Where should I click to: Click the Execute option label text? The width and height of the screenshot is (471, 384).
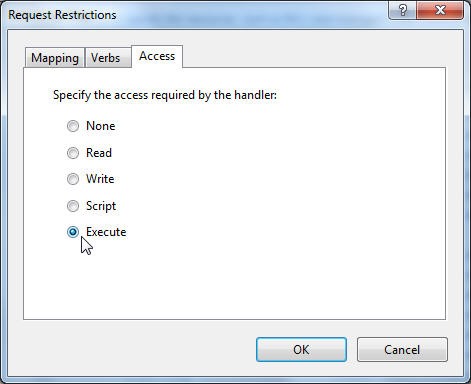(x=106, y=232)
